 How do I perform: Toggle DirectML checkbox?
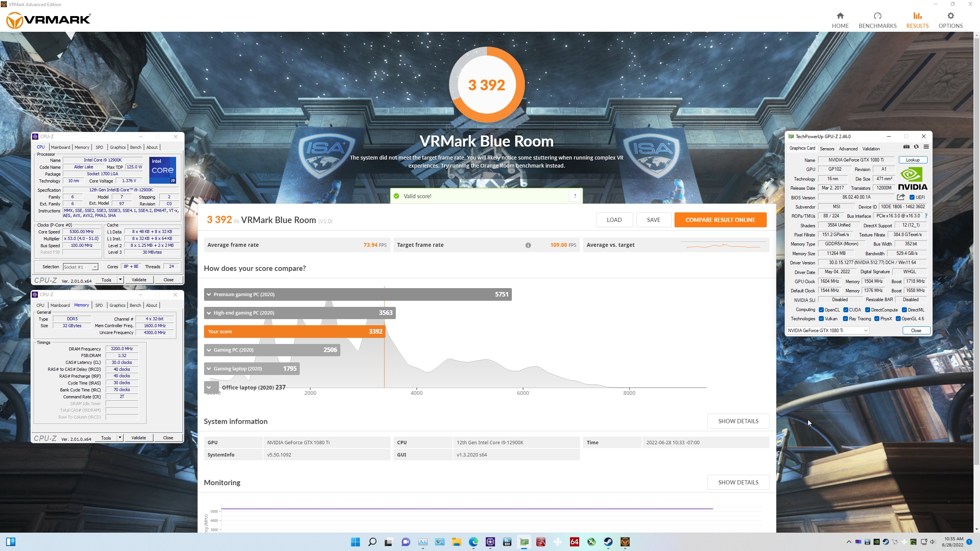[904, 310]
